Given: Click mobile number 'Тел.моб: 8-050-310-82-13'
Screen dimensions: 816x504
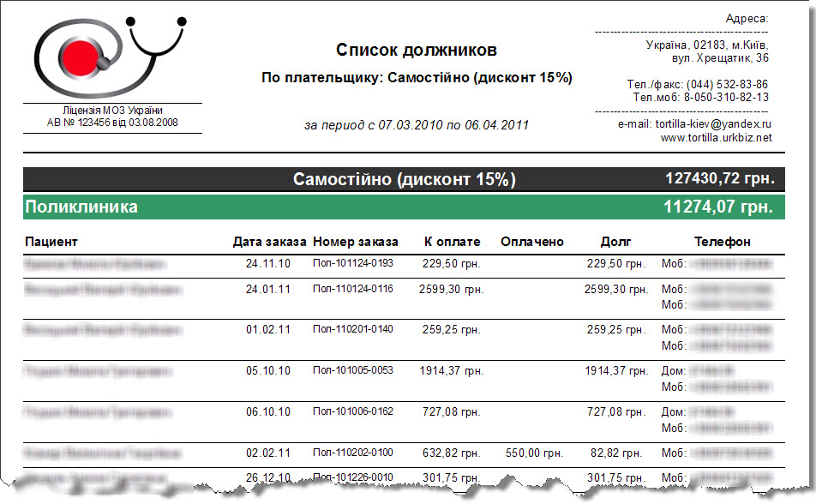Looking at the screenshot, I should pyautogui.click(x=700, y=98).
